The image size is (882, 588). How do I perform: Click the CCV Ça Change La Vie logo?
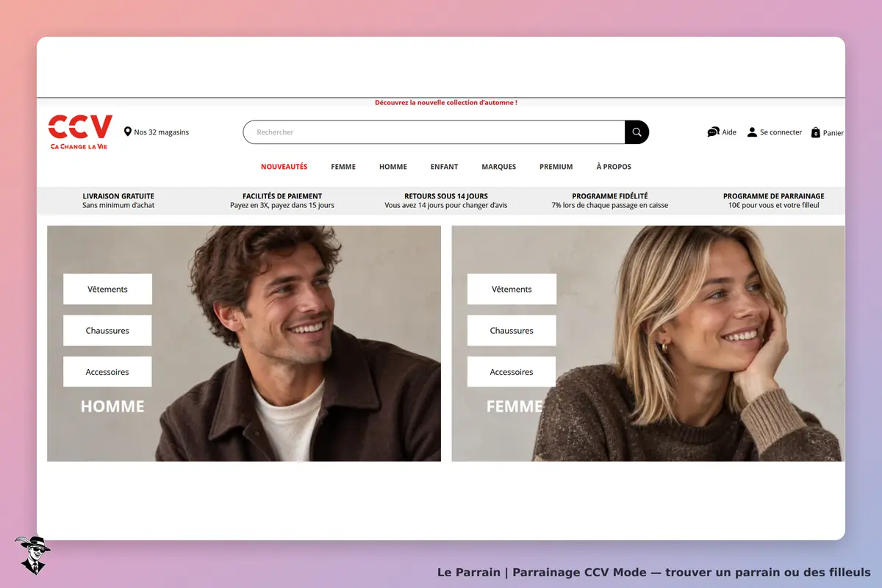coord(80,132)
